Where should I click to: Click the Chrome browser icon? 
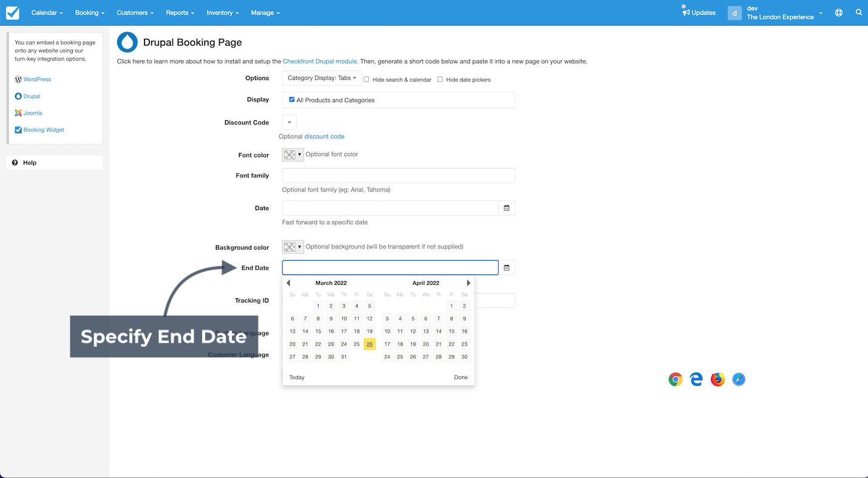(676, 380)
